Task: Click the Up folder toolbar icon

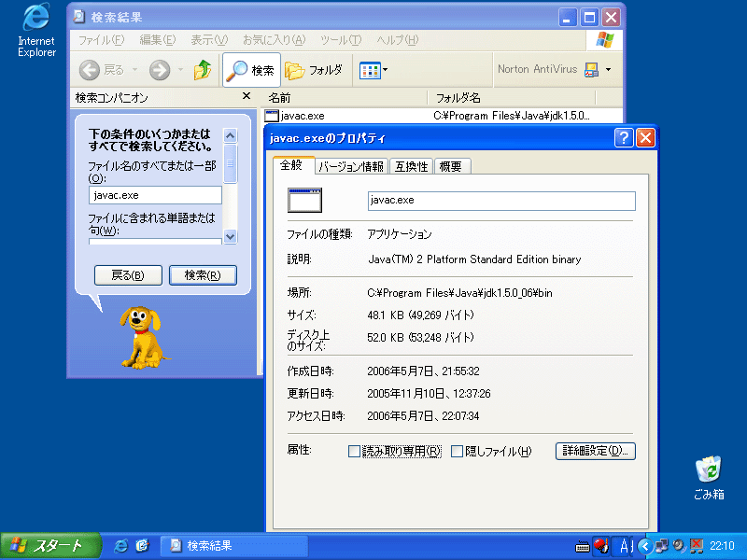Action: point(202,70)
